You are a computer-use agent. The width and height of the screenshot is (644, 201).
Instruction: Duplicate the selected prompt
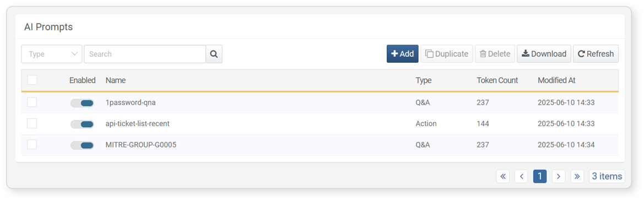point(447,54)
